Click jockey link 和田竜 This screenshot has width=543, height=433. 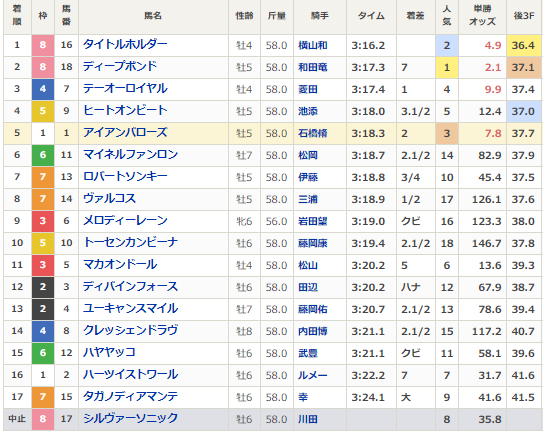tap(313, 67)
